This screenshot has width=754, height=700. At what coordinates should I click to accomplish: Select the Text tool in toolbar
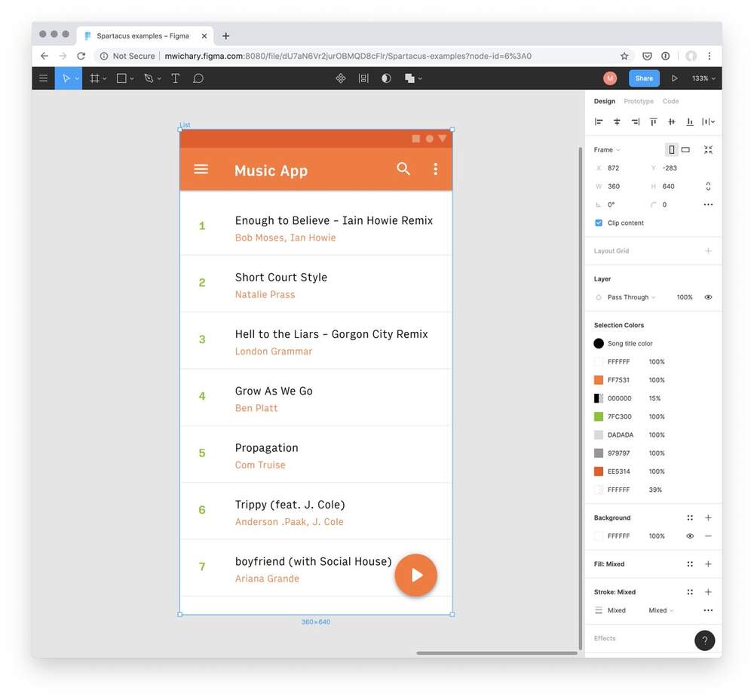175,78
